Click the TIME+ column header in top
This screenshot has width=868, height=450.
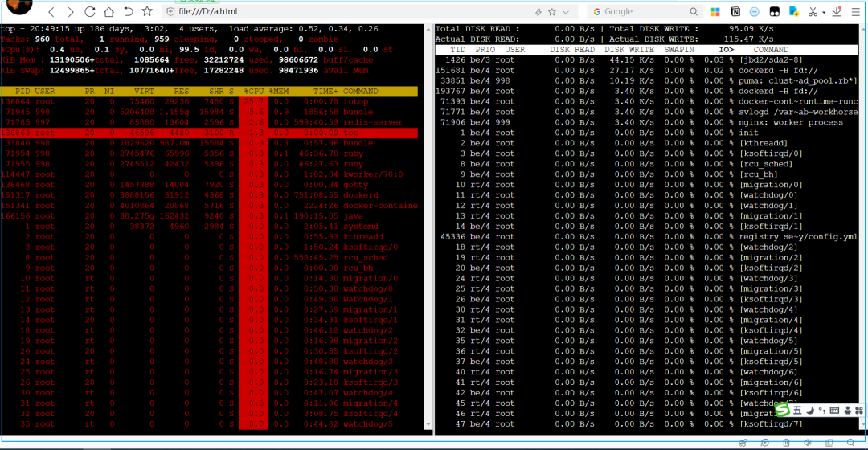point(325,92)
